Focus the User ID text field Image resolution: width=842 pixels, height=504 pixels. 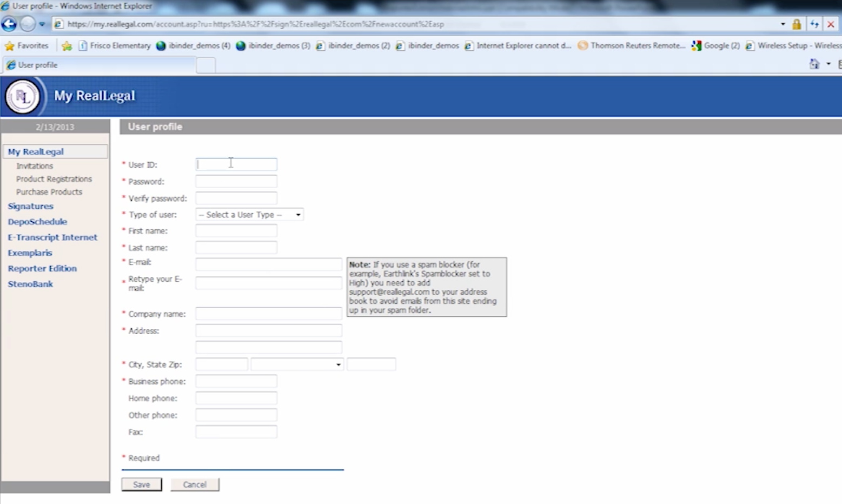[x=236, y=164]
